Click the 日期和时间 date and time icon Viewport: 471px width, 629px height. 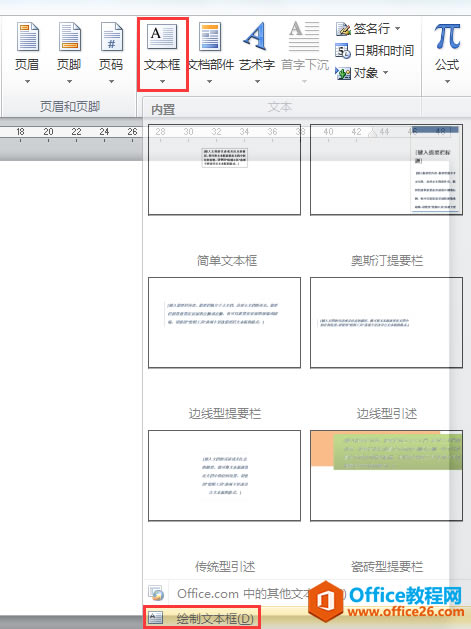pyautogui.click(x=343, y=51)
